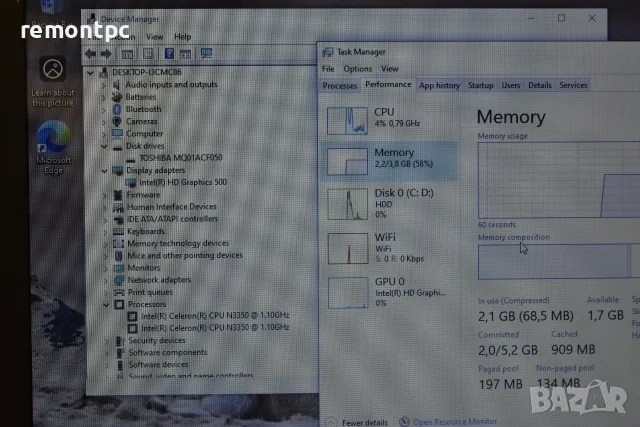Viewport: 640px width, 427px height.
Task: Click the Mice and other pointing devices icon
Action: point(119,256)
